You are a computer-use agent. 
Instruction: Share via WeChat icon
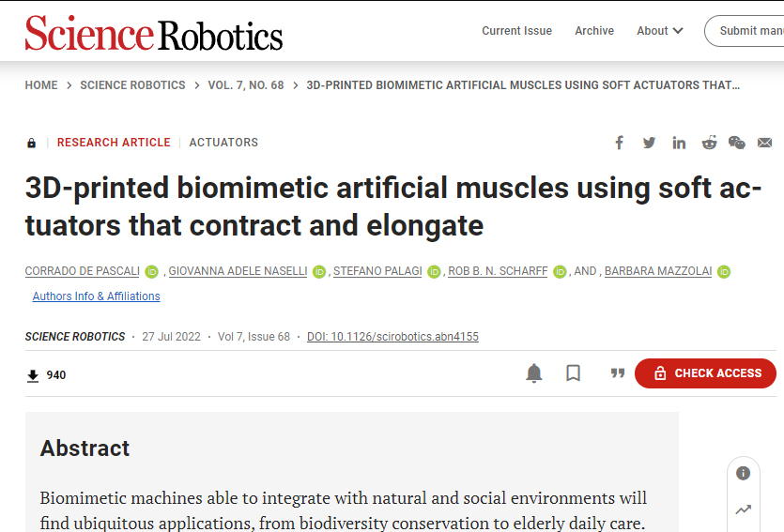736,143
